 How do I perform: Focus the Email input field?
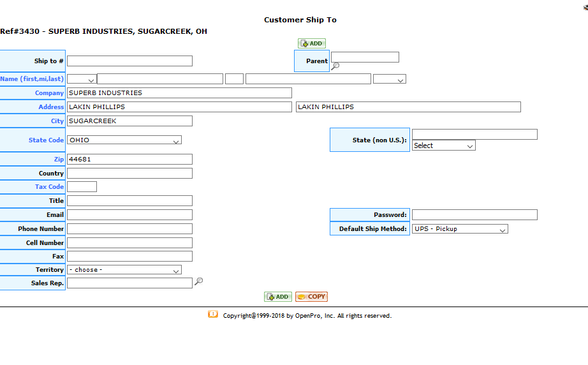coord(129,215)
